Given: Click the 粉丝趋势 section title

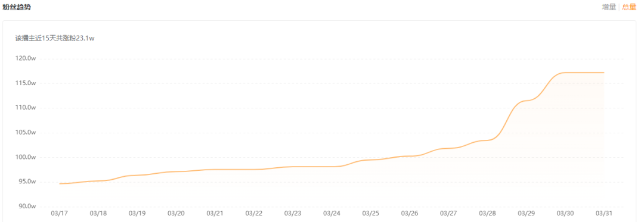Looking at the screenshot, I should (17, 7).
